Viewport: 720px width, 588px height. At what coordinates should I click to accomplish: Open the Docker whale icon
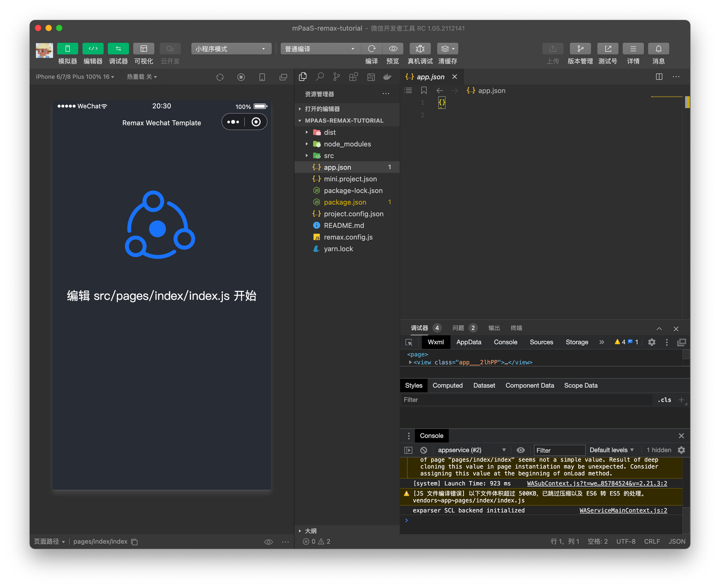pos(387,77)
